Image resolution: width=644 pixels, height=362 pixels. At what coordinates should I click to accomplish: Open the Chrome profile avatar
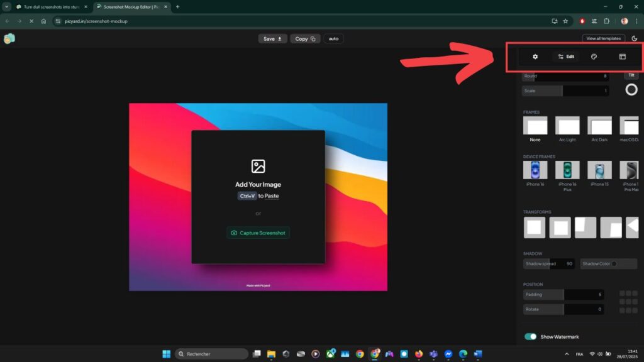point(625,21)
